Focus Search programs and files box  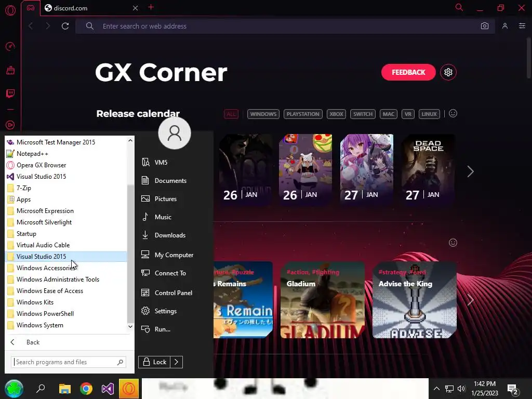69,362
